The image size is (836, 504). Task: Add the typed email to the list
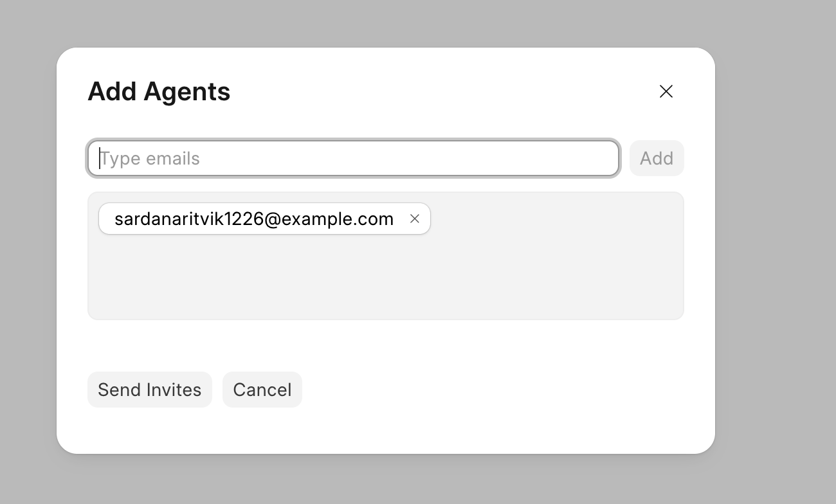pos(656,158)
